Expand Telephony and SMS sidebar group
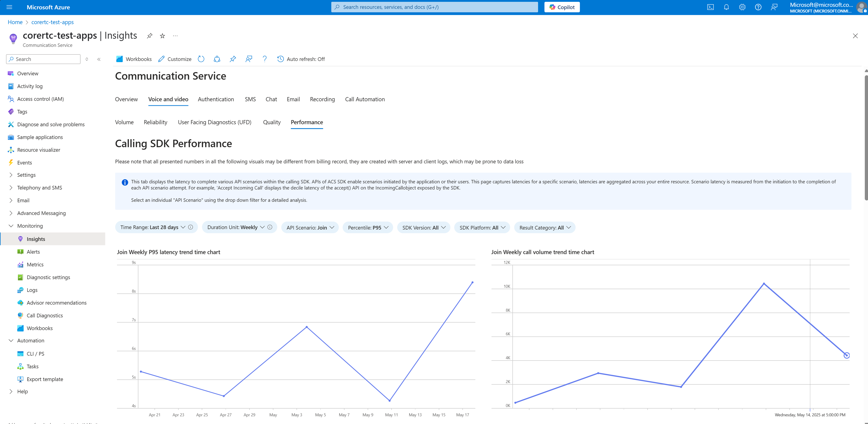 tap(11, 187)
